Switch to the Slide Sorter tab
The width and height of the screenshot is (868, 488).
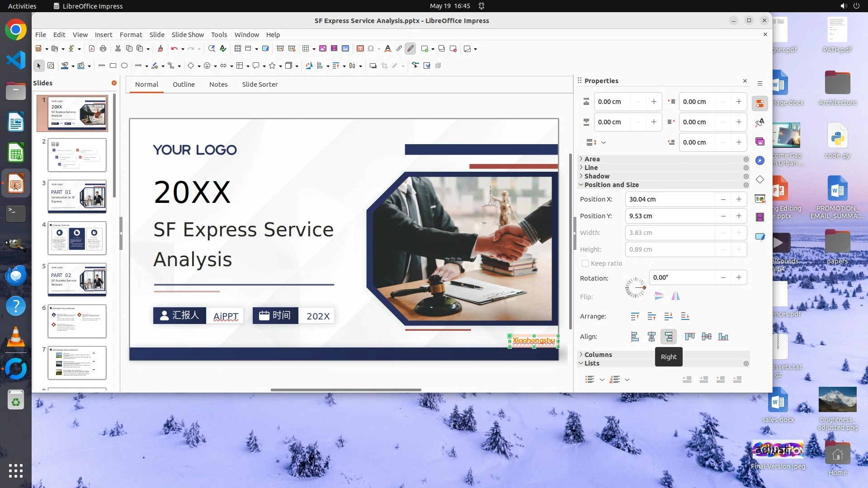[x=259, y=84]
